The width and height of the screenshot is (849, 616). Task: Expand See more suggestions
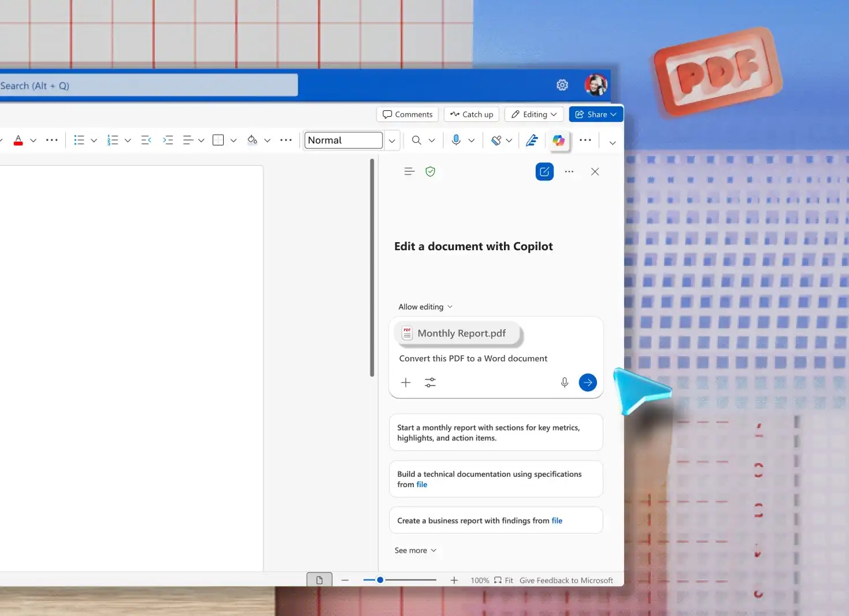[416, 551]
